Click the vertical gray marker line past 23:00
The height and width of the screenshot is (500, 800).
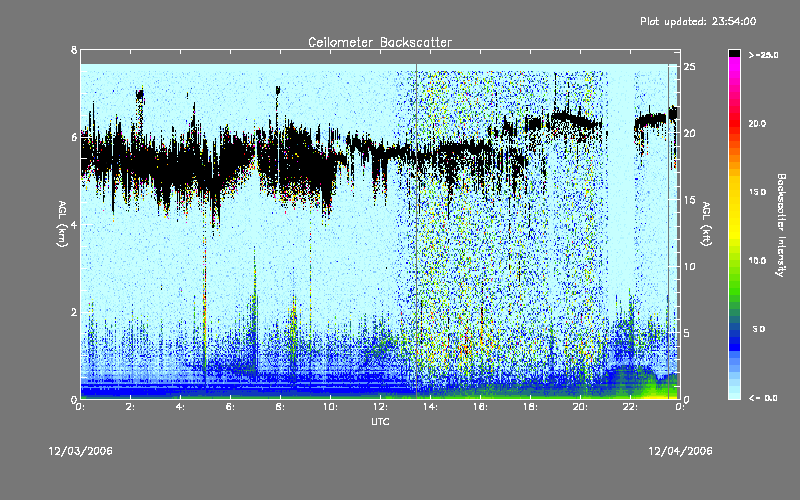(668, 231)
